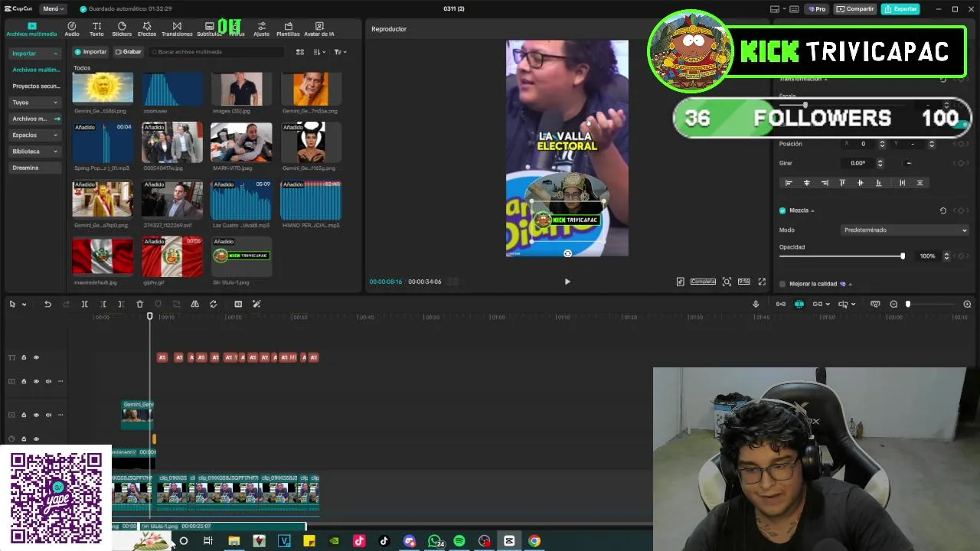The image size is (980, 551).
Task: Open the Plantillas tab
Action: 288,29
